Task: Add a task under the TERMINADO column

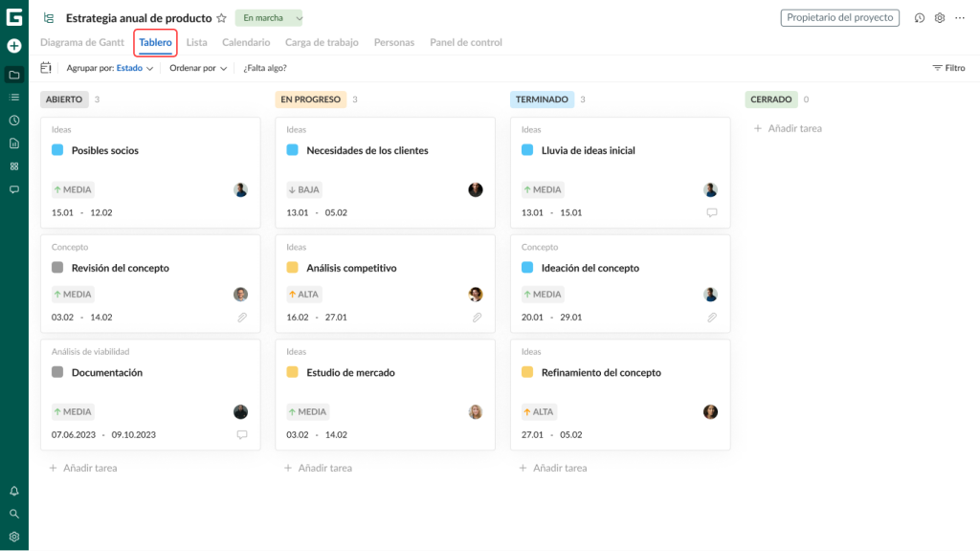Action: [x=553, y=468]
